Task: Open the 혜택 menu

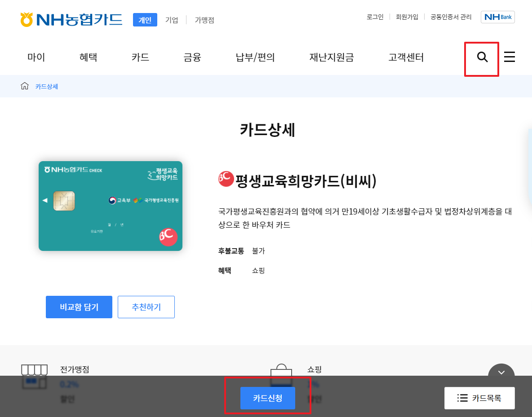Action: click(x=88, y=57)
